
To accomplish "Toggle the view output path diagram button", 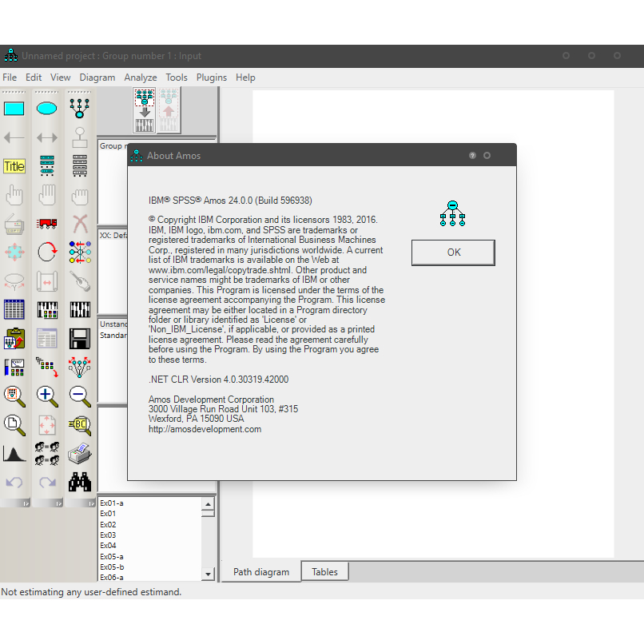I will (x=169, y=109).
